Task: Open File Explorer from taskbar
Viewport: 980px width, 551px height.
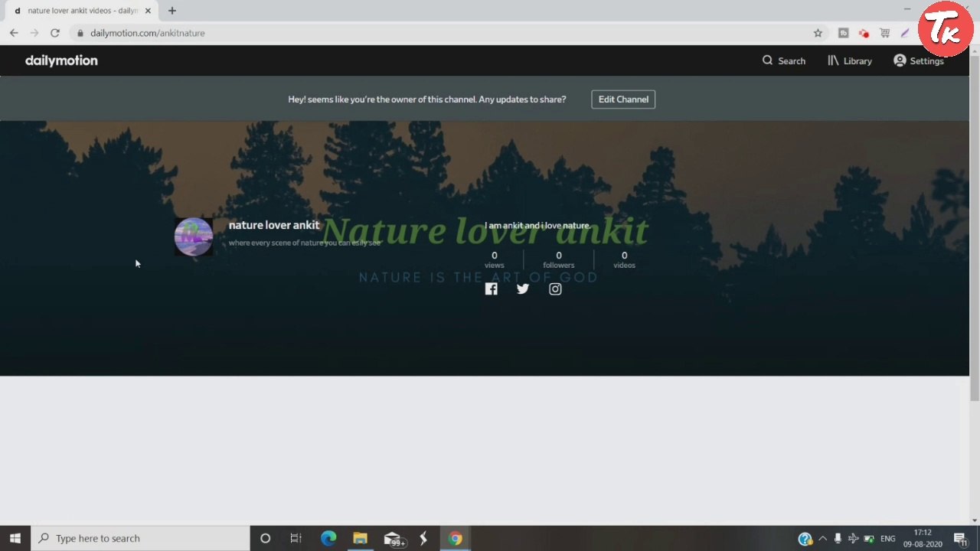Action: (360, 538)
